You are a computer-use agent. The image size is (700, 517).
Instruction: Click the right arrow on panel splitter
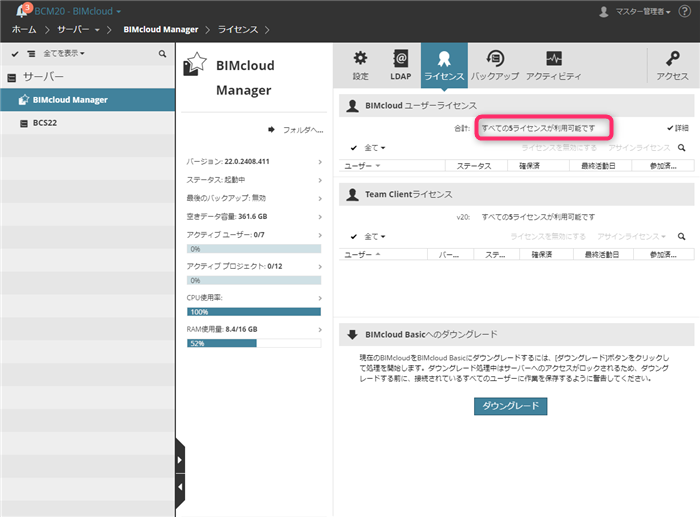(179, 460)
